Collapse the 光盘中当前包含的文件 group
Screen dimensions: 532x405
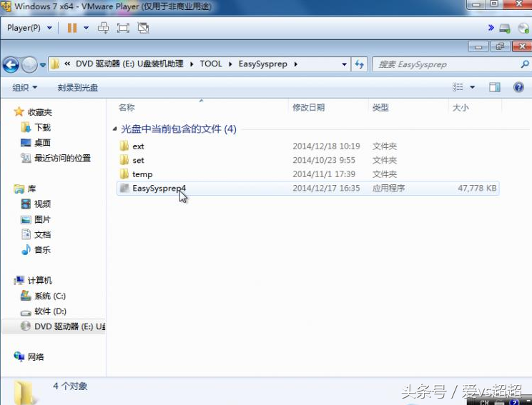click(x=115, y=129)
